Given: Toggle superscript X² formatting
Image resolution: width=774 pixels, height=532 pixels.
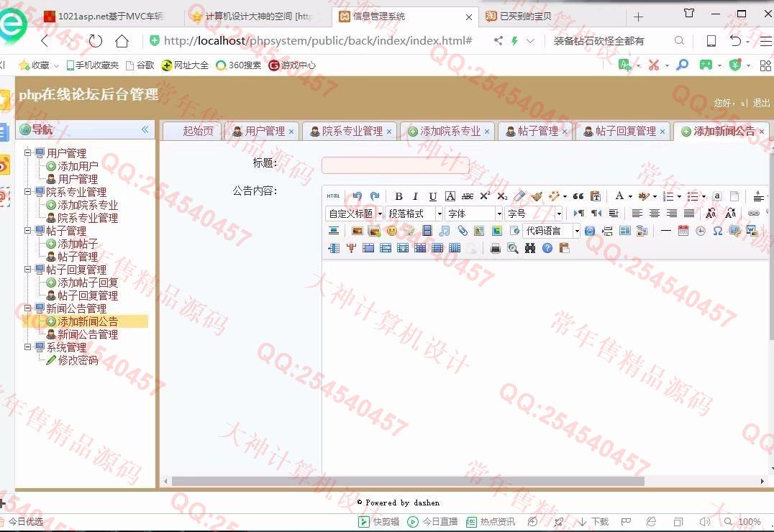Looking at the screenshot, I should pyautogui.click(x=485, y=196).
